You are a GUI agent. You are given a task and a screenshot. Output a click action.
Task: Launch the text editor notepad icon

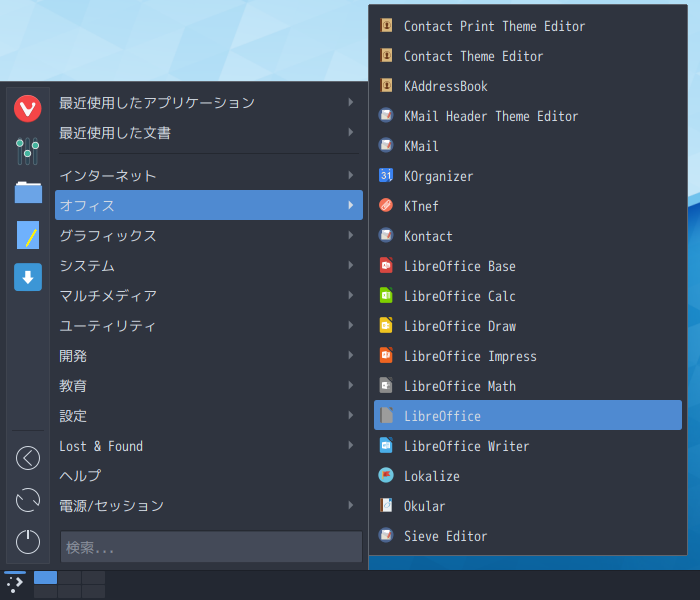pos(28,235)
